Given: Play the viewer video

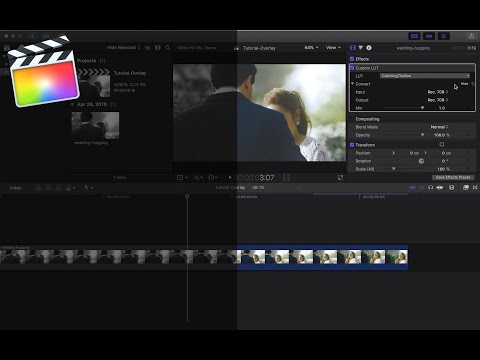Looking at the screenshot, I should pyautogui.click(x=230, y=178).
